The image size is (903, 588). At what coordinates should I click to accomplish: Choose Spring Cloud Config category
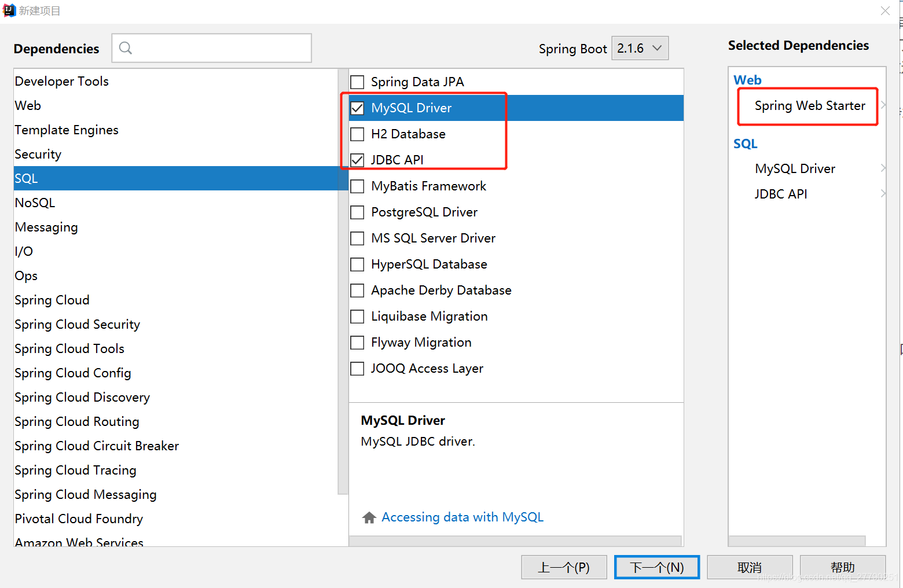(176, 373)
